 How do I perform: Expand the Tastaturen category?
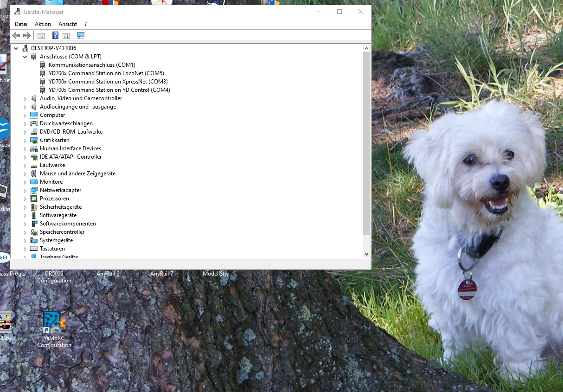25,249
